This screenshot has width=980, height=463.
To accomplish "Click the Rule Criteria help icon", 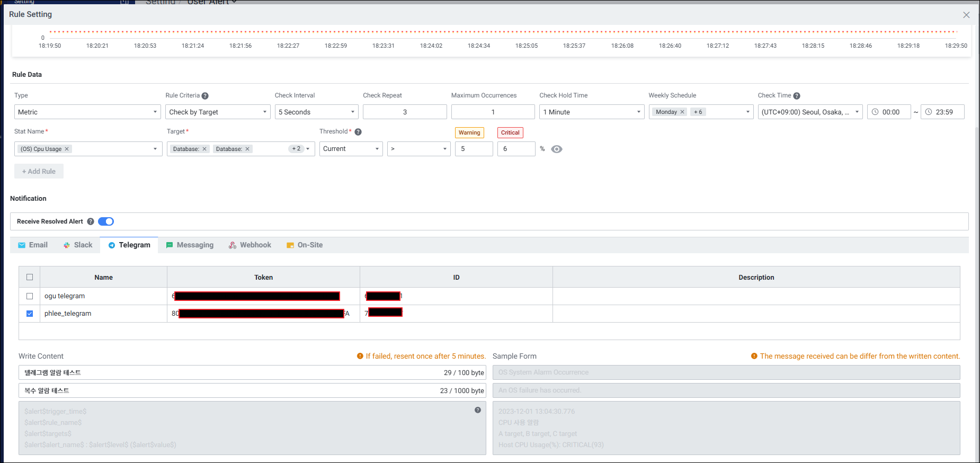I will point(205,96).
